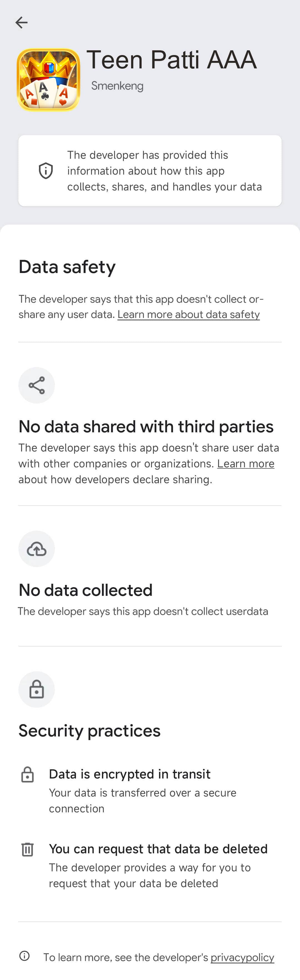Tap the Smenkeng developer name

click(x=117, y=86)
